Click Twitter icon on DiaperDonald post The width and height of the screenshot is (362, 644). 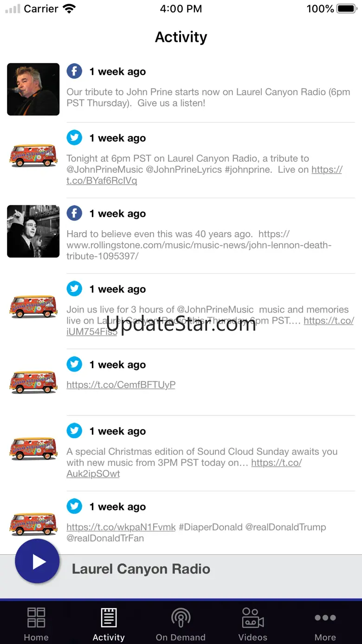[74, 506]
